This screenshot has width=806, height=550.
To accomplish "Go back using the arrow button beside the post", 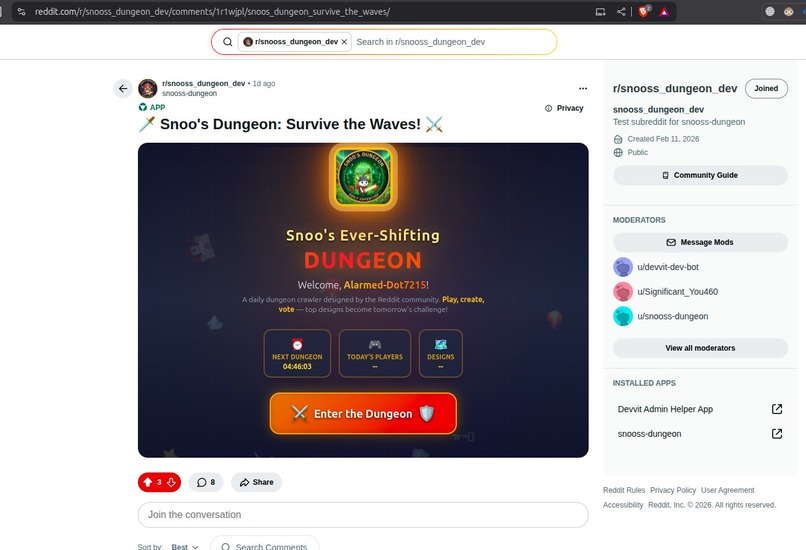I will [123, 88].
